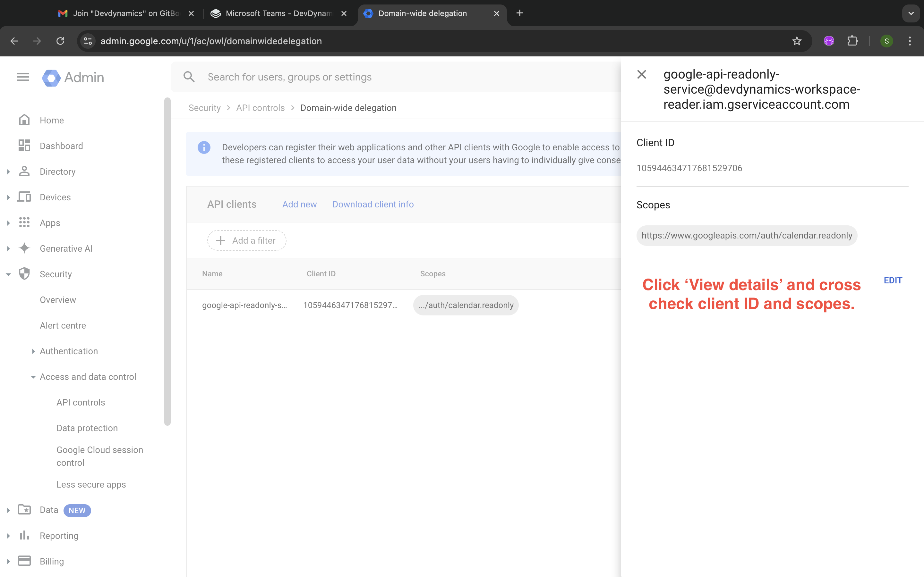
Task: Click the Google Admin logo
Action: [x=73, y=78]
